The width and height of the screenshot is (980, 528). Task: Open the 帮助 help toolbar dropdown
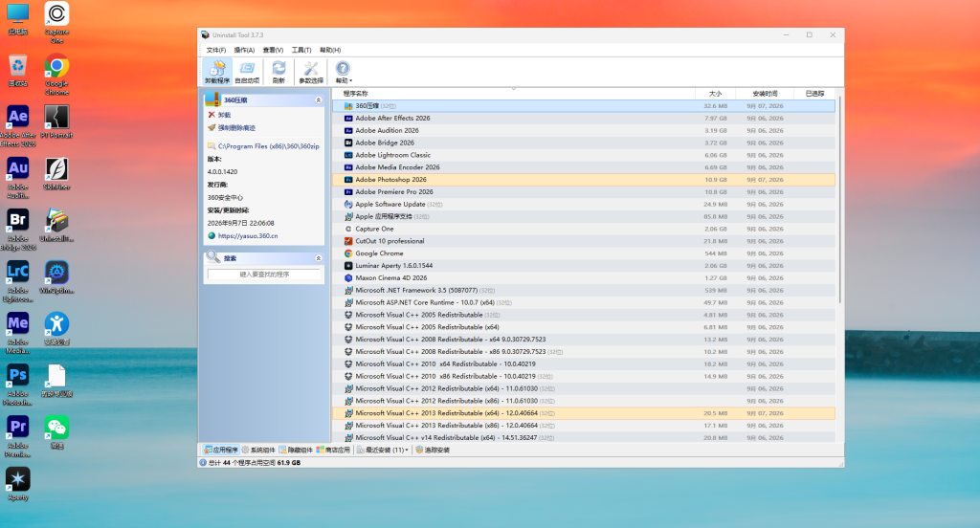pos(344,72)
